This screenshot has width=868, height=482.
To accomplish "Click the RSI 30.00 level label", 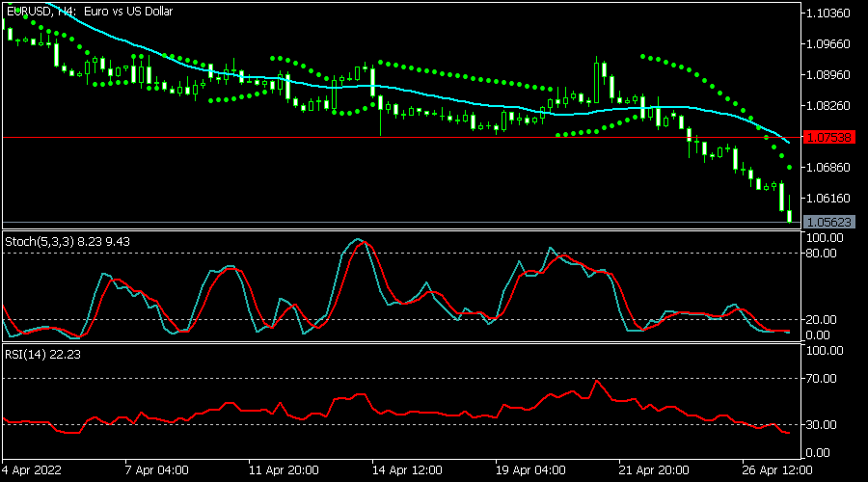I will [x=822, y=425].
